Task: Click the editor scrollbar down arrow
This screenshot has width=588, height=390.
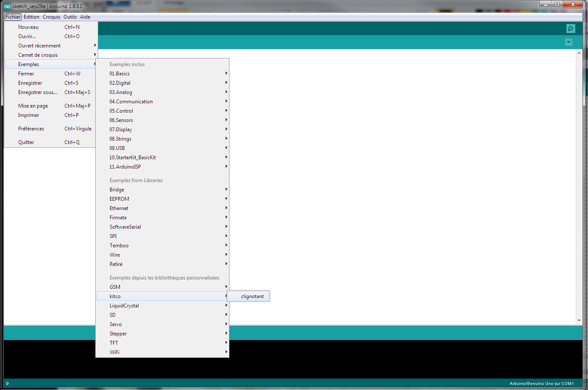Action: coord(579,321)
